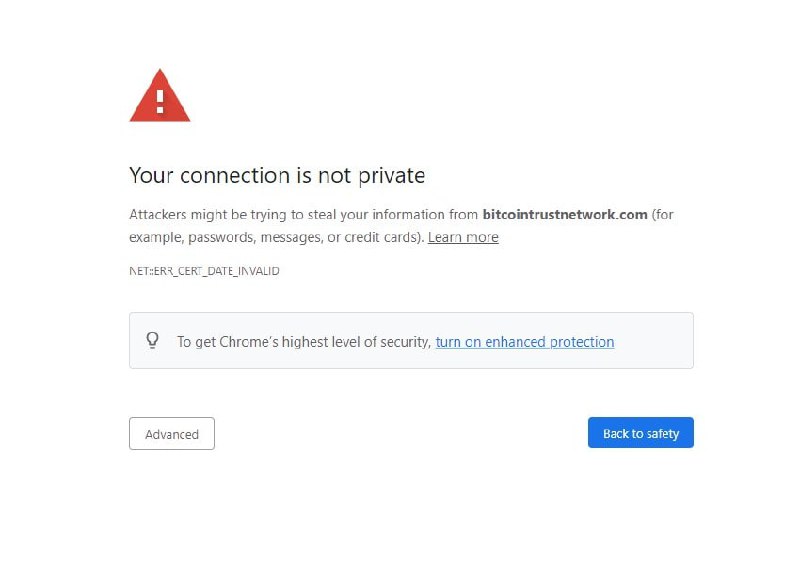800x567 pixels.
Task: Click the word Attackers in the warning paragraph
Action: tap(158, 214)
